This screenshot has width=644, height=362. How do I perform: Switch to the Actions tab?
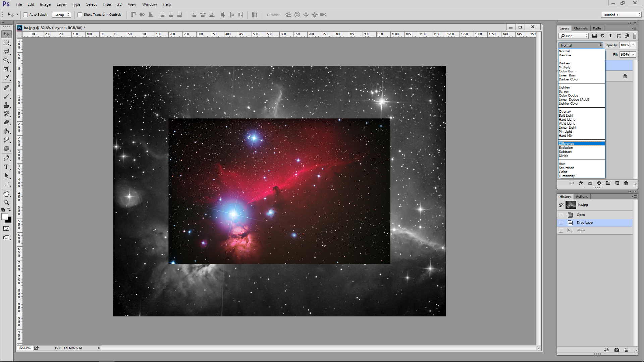pos(582,196)
